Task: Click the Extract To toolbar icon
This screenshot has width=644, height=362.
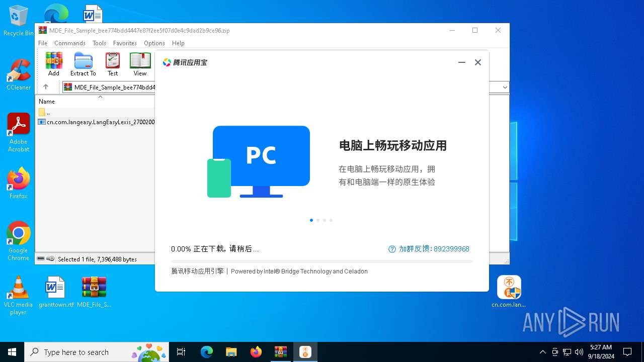Action: click(x=83, y=64)
